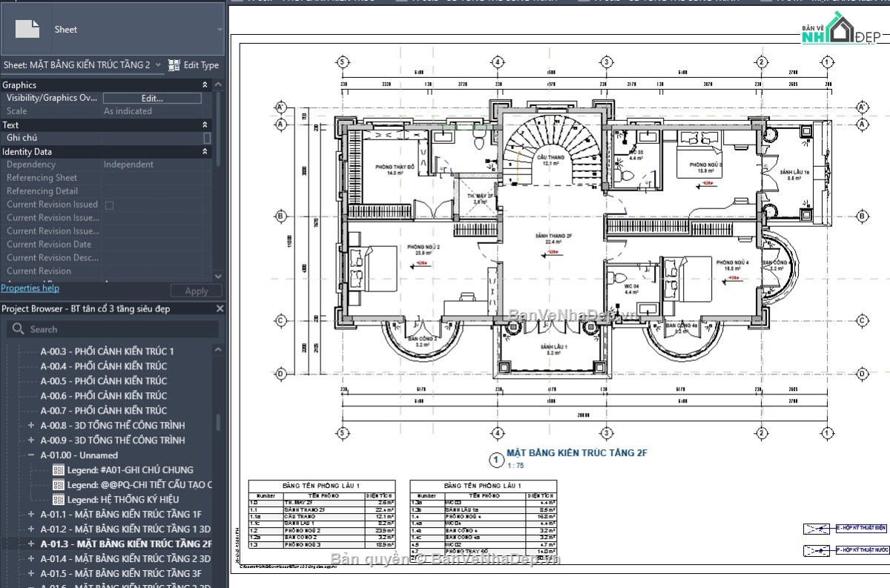This screenshot has height=588, width=890.
Task: Click grid bubble 4 above the plan
Action: point(498,62)
